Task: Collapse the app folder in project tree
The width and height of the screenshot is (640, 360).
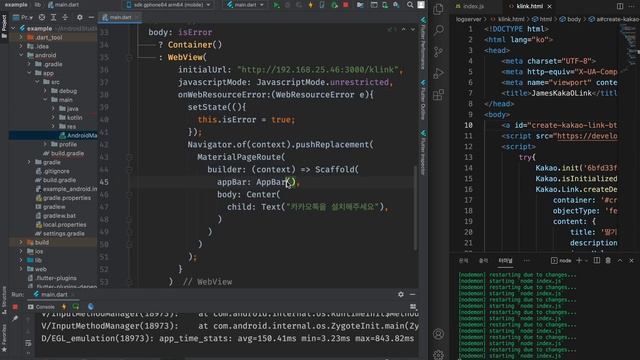Action: 29,73
